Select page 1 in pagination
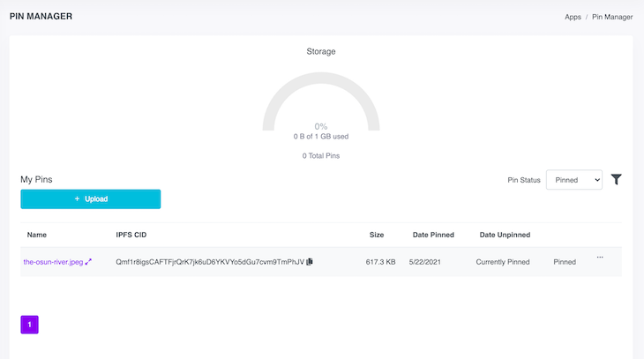The height and width of the screenshot is (359, 644). [29, 325]
